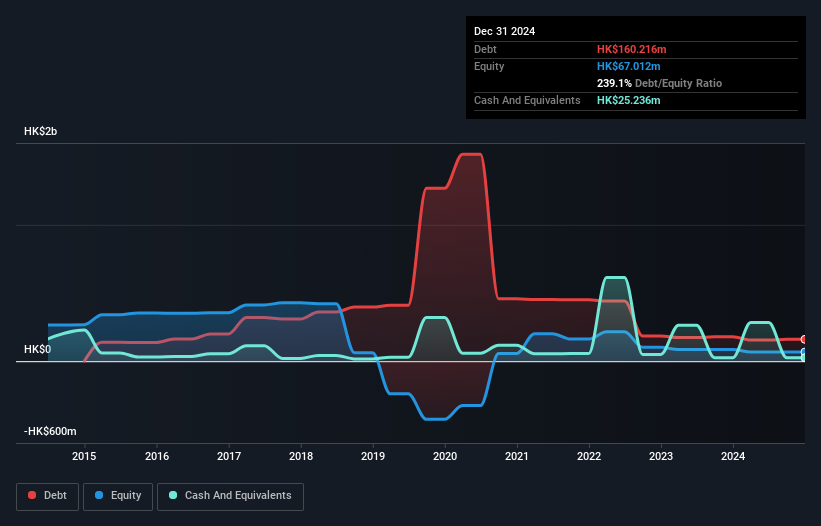Click the HK$67.012m equity value

click(x=628, y=66)
